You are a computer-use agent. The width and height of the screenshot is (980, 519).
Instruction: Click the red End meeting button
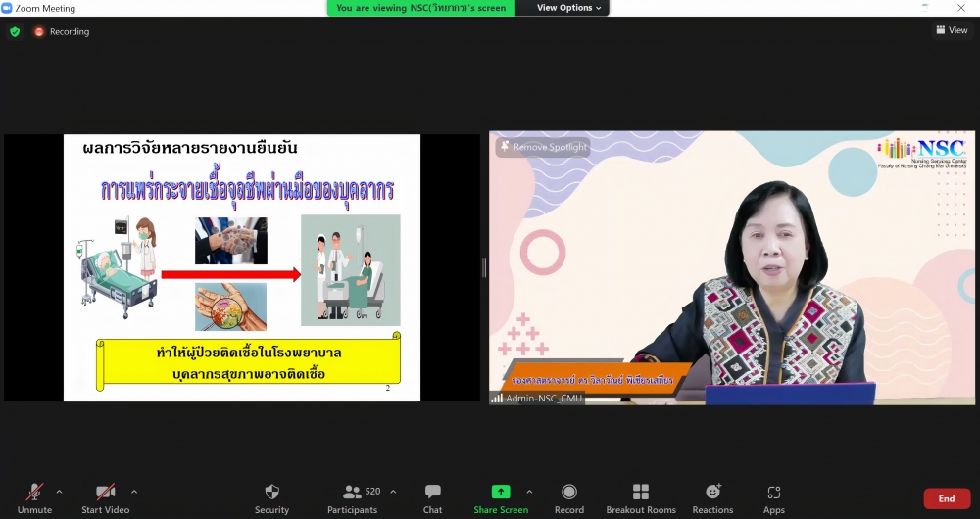[x=946, y=498]
